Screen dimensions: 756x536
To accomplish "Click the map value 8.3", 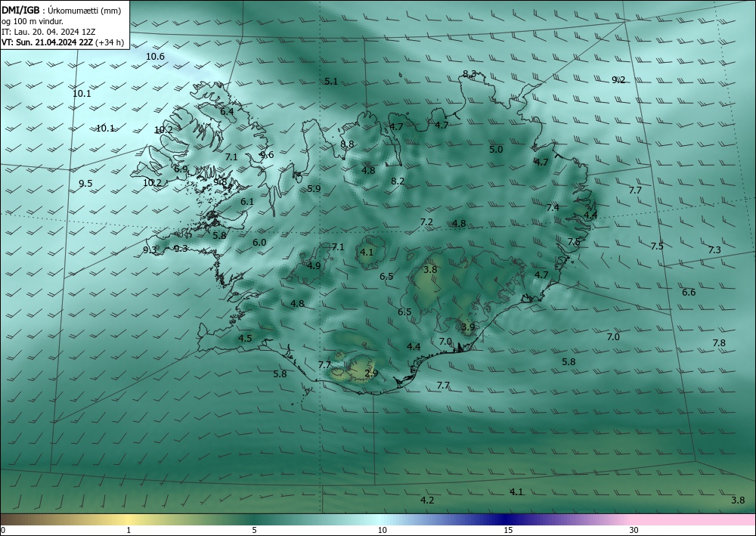I will point(469,74).
